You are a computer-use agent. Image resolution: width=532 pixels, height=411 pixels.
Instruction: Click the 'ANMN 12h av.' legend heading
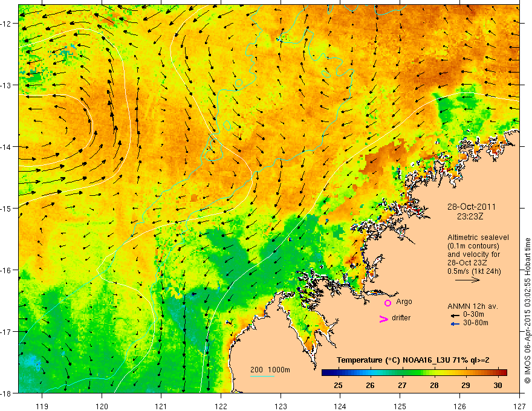click(x=473, y=306)
